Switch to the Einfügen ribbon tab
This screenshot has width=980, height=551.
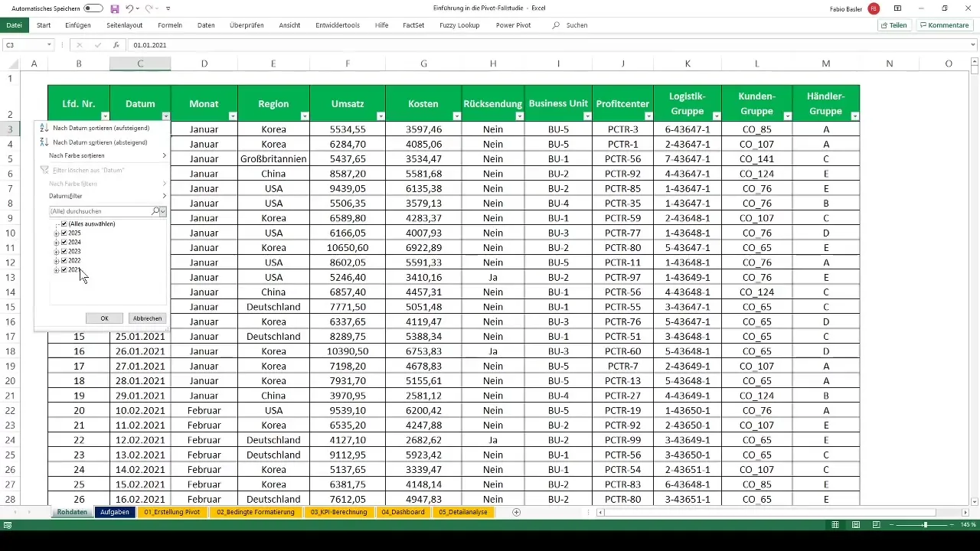click(x=78, y=25)
